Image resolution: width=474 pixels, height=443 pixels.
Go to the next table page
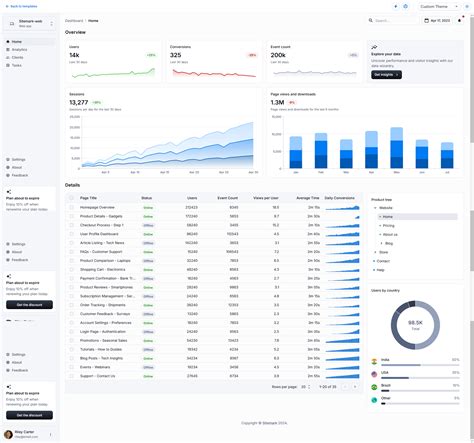pos(355,387)
